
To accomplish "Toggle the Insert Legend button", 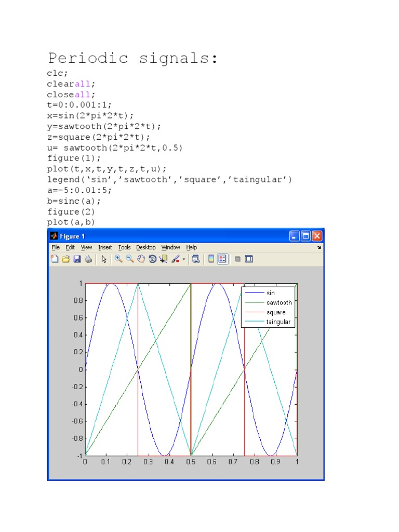I will coord(222,259).
